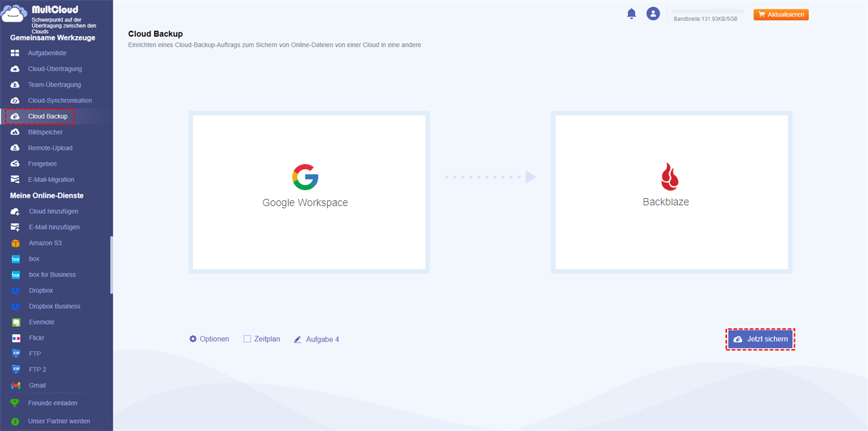Click the Bildspeicher icon
The height and width of the screenshot is (431, 868).
[x=15, y=132]
